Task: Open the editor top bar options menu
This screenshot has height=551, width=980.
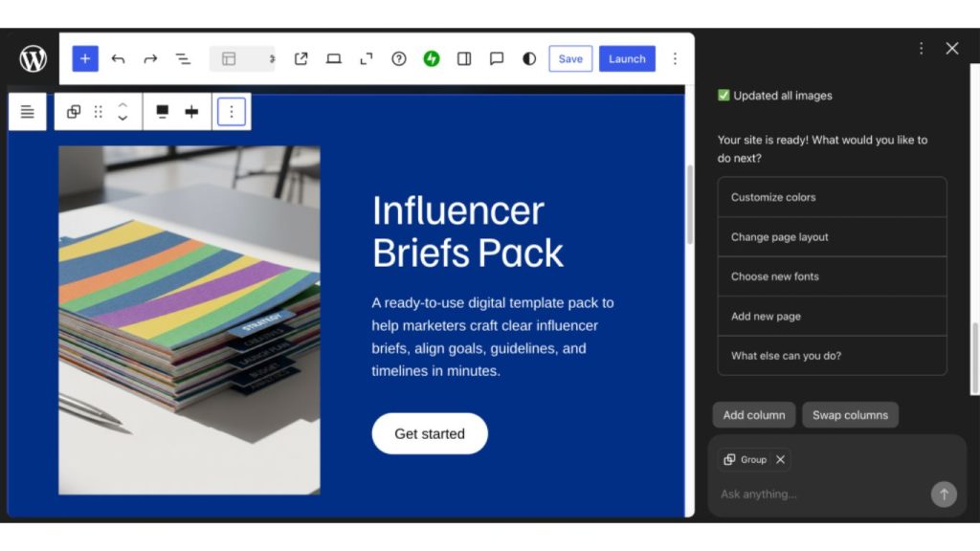Action: click(x=675, y=59)
